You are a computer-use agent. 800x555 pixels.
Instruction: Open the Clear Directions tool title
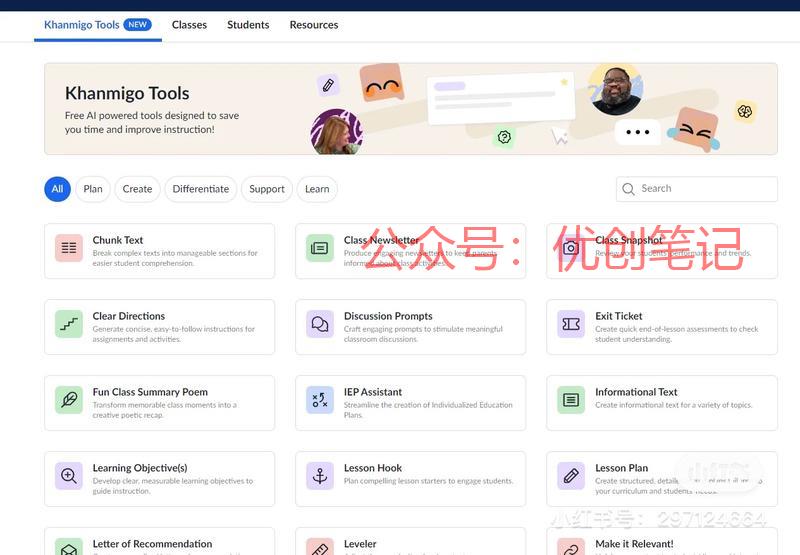(129, 316)
